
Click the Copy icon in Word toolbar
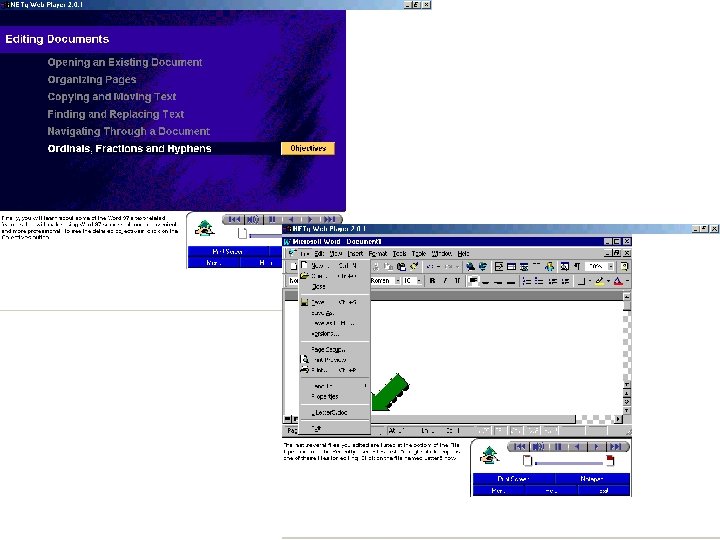(x=388, y=266)
